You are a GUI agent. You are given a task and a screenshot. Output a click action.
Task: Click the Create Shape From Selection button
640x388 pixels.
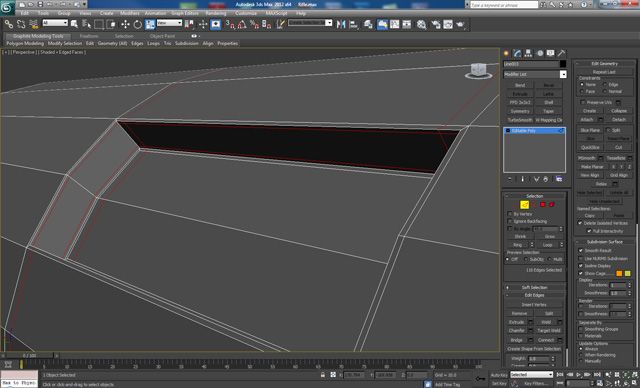click(x=534, y=349)
